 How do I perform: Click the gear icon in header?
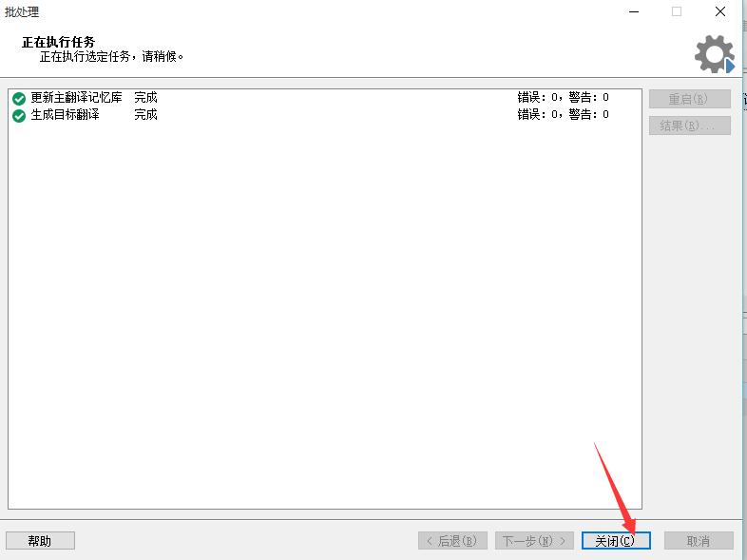click(x=715, y=54)
